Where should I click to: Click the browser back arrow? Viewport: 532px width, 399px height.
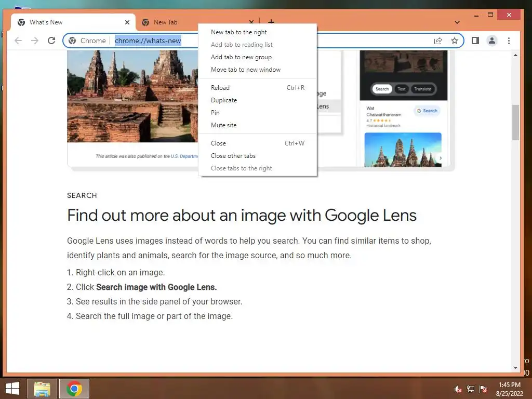click(x=18, y=41)
